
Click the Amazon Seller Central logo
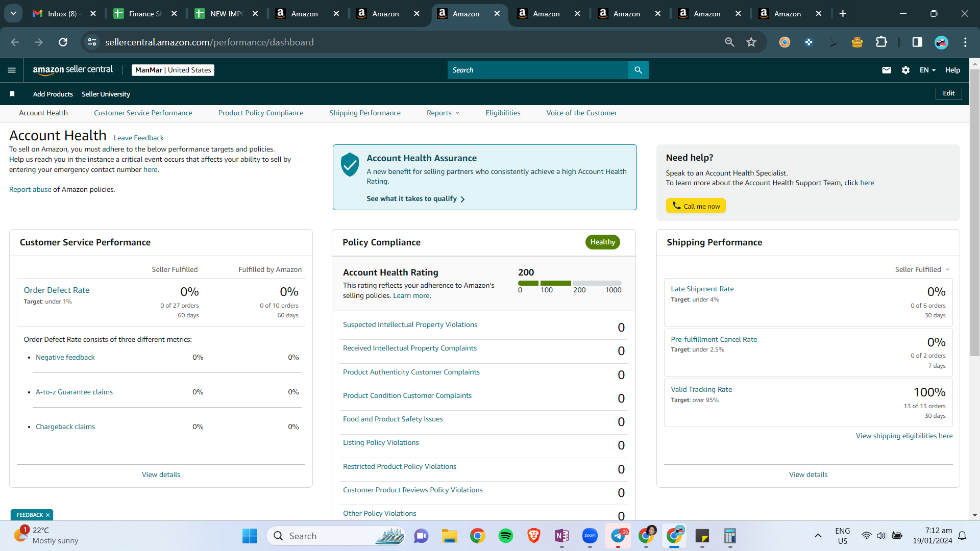point(72,70)
